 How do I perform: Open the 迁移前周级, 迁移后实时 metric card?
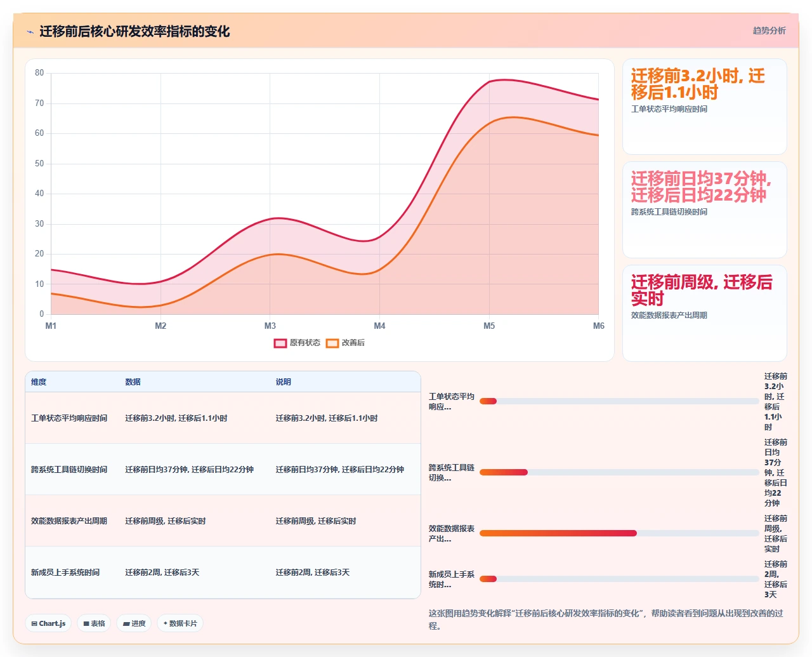pos(705,313)
